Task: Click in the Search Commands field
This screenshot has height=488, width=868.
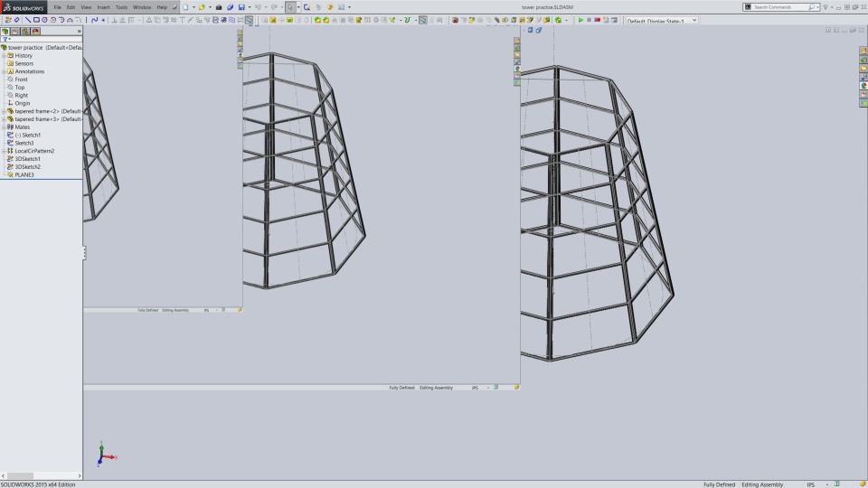Action: click(x=779, y=7)
